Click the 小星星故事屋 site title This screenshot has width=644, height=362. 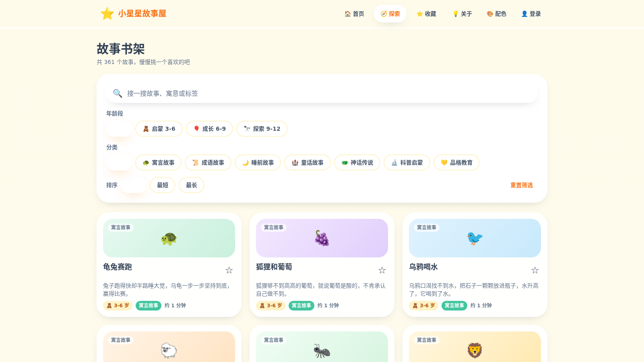tap(142, 14)
